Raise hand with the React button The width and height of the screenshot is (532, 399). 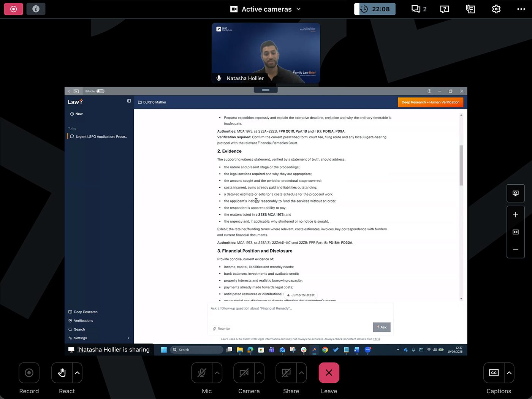[x=62, y=373]
